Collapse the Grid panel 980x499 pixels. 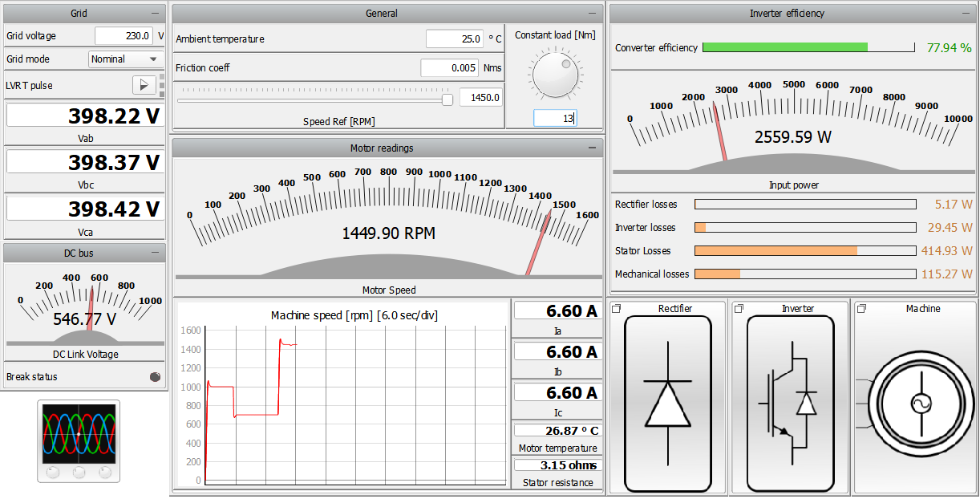(x=155, y=14)
